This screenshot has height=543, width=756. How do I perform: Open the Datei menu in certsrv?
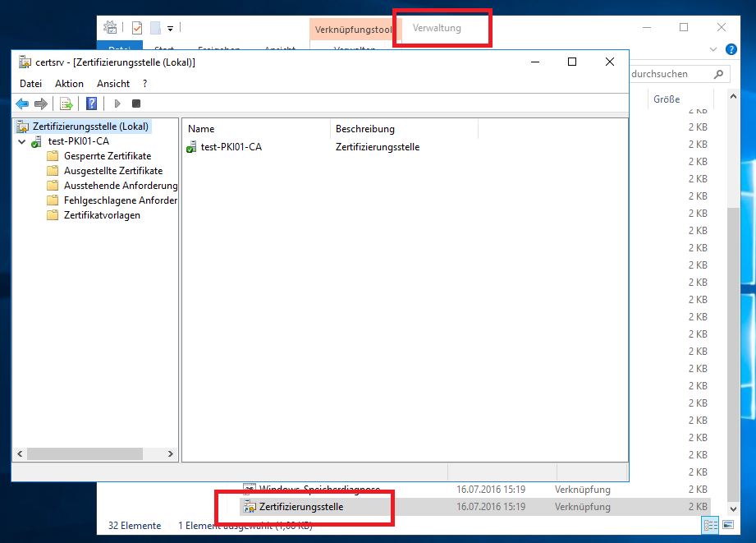[30, 84]
